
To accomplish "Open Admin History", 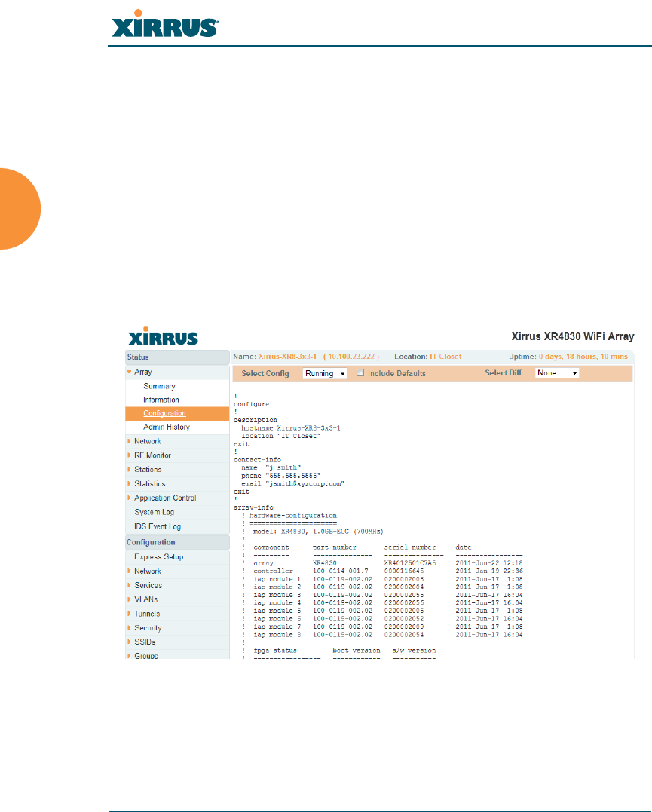I will (x=167, y=427).
